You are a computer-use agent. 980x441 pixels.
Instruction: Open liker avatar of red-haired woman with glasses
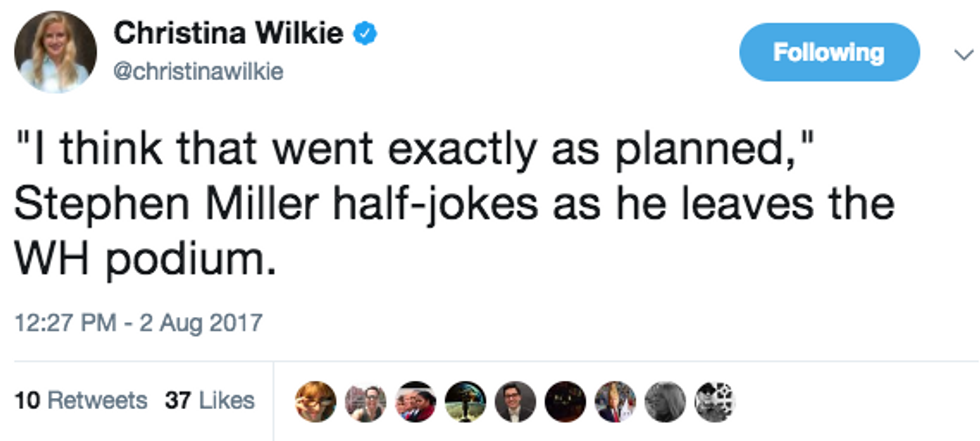click(316, 402)
